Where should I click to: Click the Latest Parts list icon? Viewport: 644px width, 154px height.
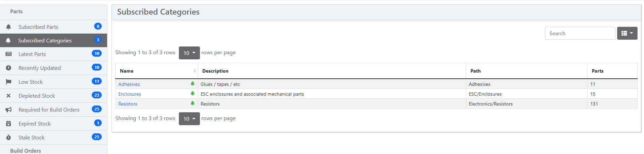click(9, 54)
